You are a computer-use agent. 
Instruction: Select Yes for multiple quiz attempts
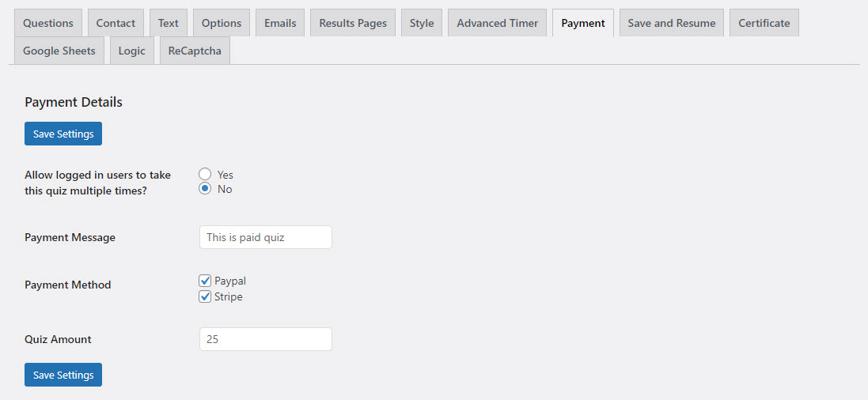point(206,174)
